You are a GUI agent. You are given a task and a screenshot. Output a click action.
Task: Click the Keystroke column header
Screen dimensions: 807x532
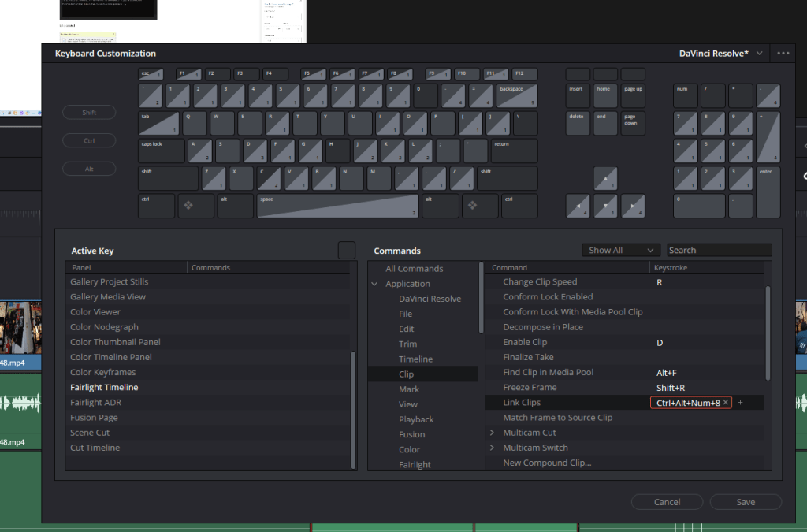click(708, 267)
